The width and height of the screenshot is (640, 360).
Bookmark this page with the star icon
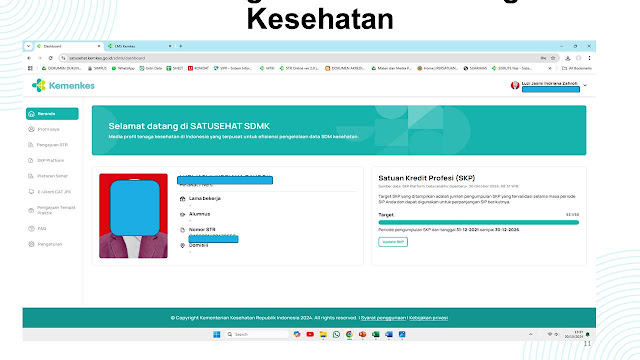[553, 58]
